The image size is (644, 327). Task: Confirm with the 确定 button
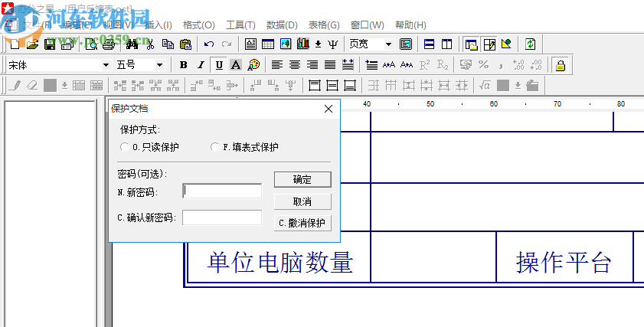(302, 179)
